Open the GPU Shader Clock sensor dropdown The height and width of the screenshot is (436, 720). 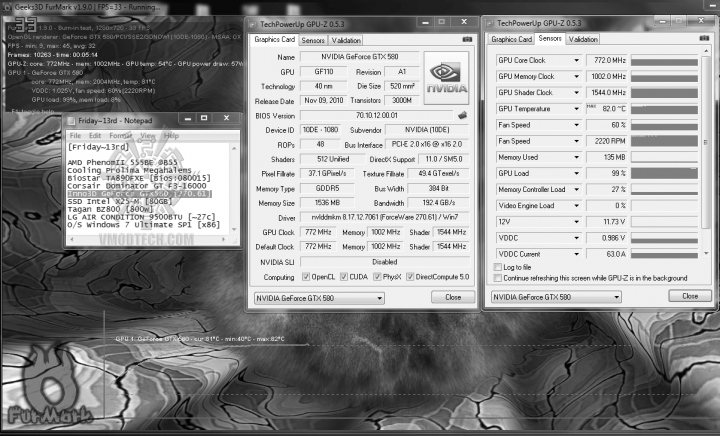(x=576, y=92)
